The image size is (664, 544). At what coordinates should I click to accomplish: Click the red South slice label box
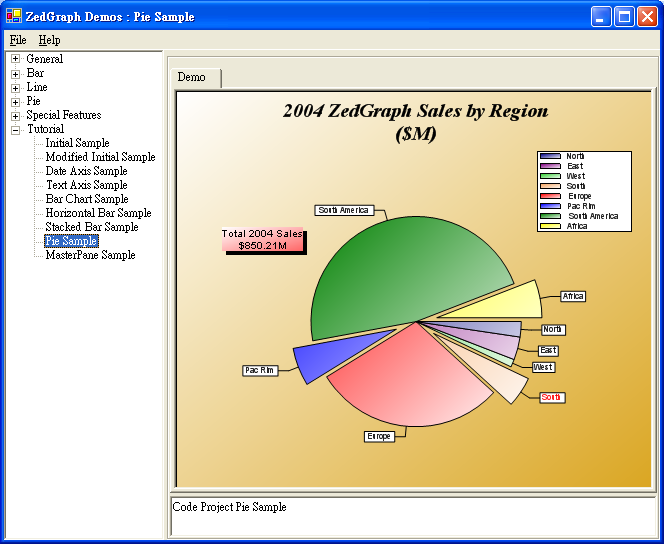[553, 398]
